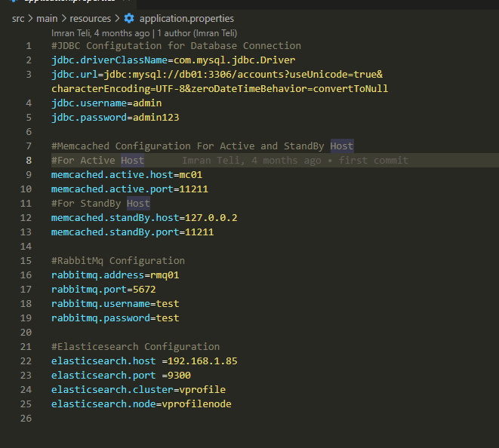Click line number 1 in the gutter

tap(29, 46)
